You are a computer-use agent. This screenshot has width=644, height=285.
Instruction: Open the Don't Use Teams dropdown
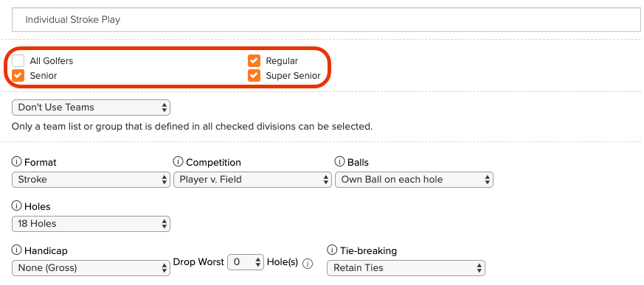pyautogui.click(x=91, y=108)
